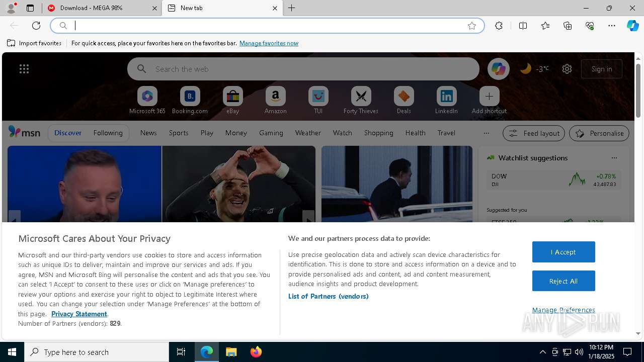Open the tab actions menu icon
The height and width of the screenshot is (362, 644).
point(30,8)
